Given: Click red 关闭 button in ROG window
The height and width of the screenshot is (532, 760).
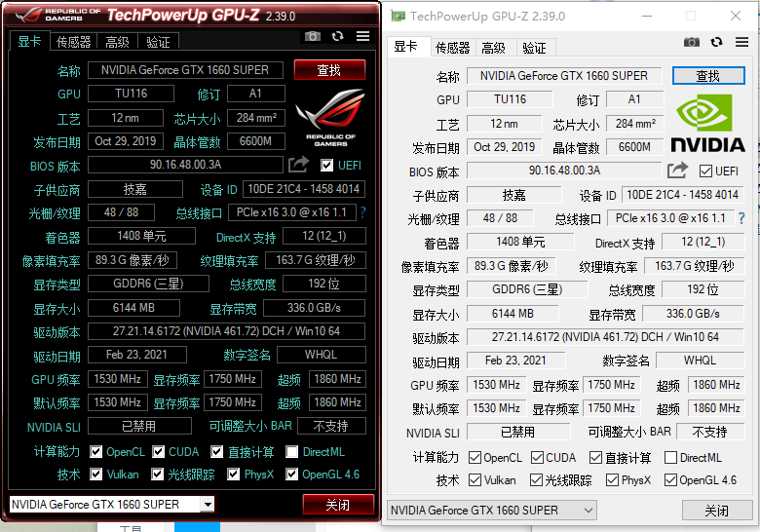Looking at the screenshot, I should (338, 505).
